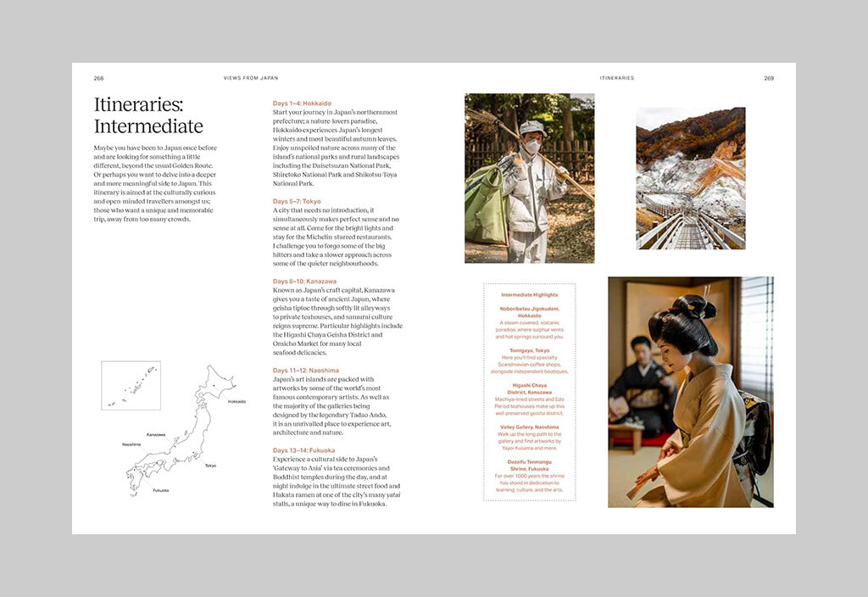Screen dimensions: 868x597
Task: Click page number 269
Action: point(768,77)
